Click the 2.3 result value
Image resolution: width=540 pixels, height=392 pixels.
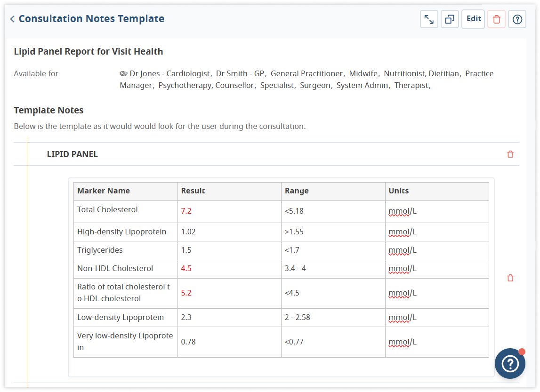[x=186, y=317]
